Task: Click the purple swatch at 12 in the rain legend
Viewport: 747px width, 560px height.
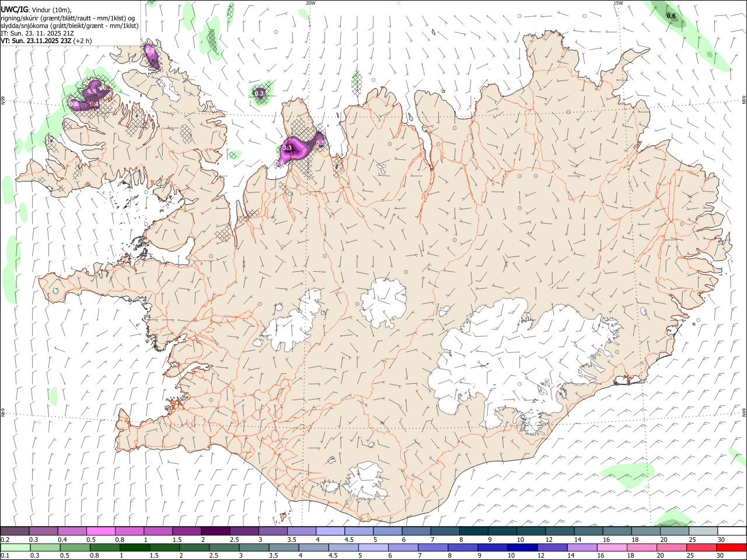Action: tap(551, 547)
